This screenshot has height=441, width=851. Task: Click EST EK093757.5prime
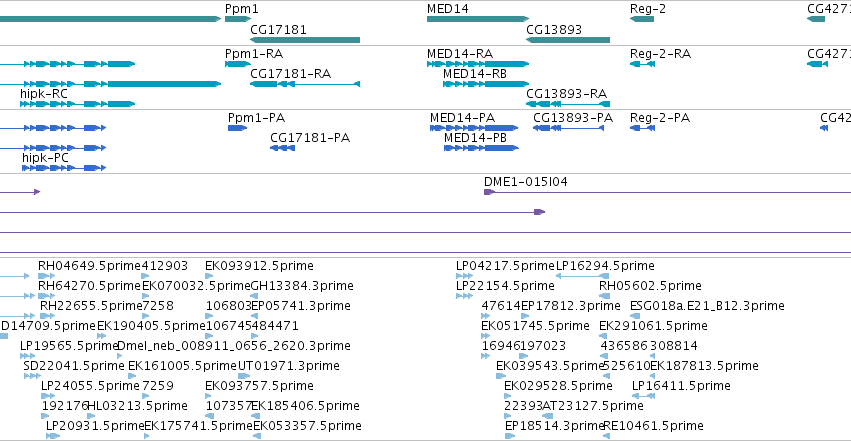pyautogui.click(x=259, y=386)
